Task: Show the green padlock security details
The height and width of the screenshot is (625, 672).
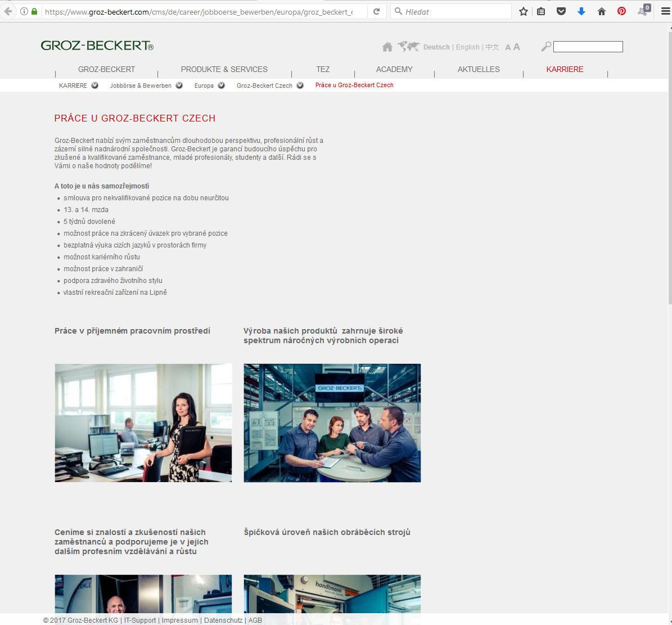Action: pos(34,12)
